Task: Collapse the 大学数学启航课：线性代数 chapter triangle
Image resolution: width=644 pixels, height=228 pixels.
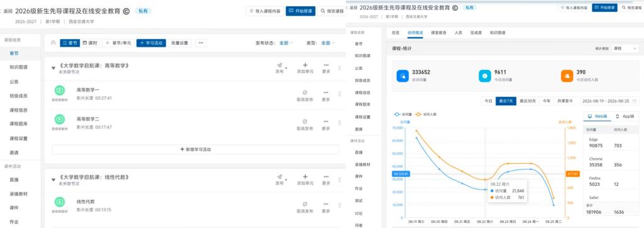Action: [53, 180]
